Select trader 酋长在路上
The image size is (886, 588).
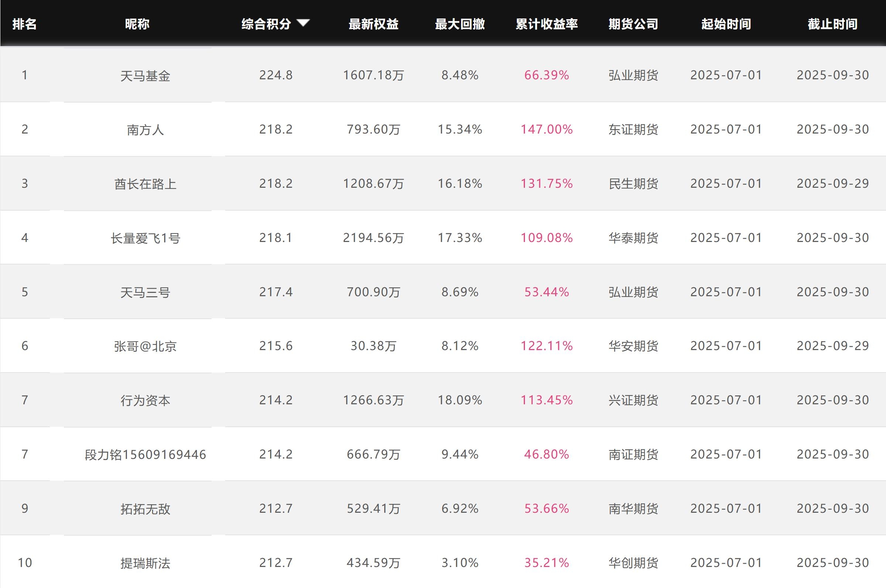point(145,184)
